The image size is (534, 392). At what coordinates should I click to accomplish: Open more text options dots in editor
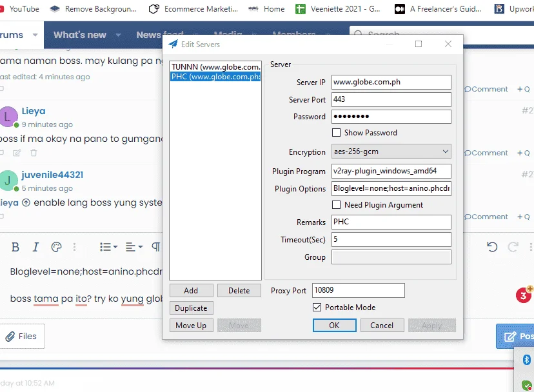(x=75, y=247)
